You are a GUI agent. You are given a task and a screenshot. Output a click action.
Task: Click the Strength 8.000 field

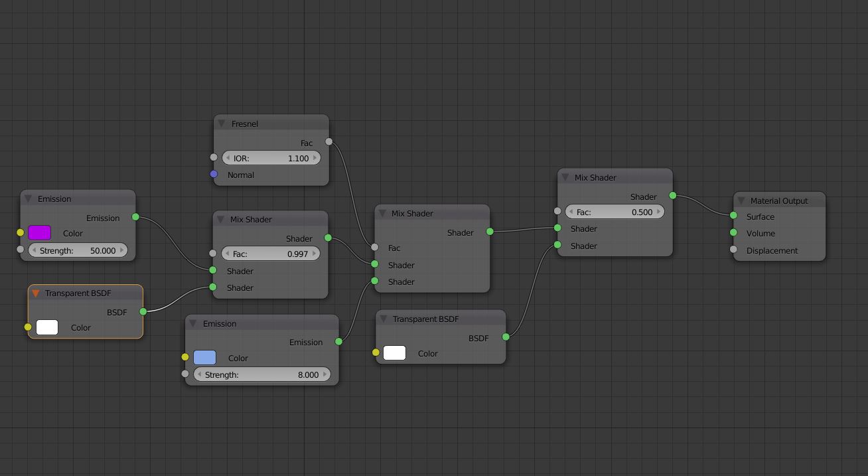(261, 374)
